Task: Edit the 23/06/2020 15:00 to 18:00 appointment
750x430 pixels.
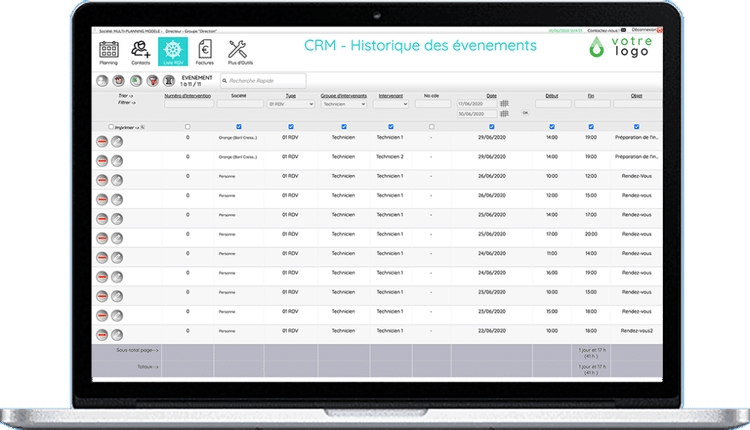Action: [117, 316]
